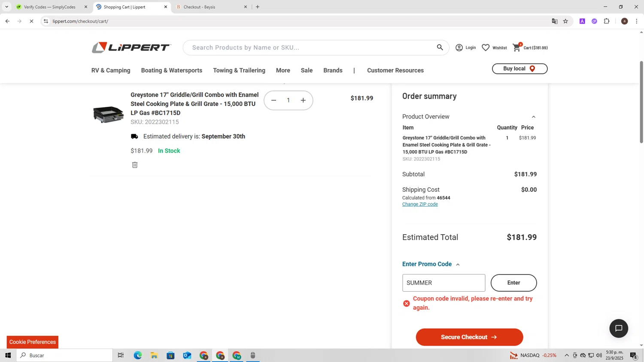The image size is (644, 362).
Task: Open the tab search dropdown arrow
Action: click(x=6, y=7)
